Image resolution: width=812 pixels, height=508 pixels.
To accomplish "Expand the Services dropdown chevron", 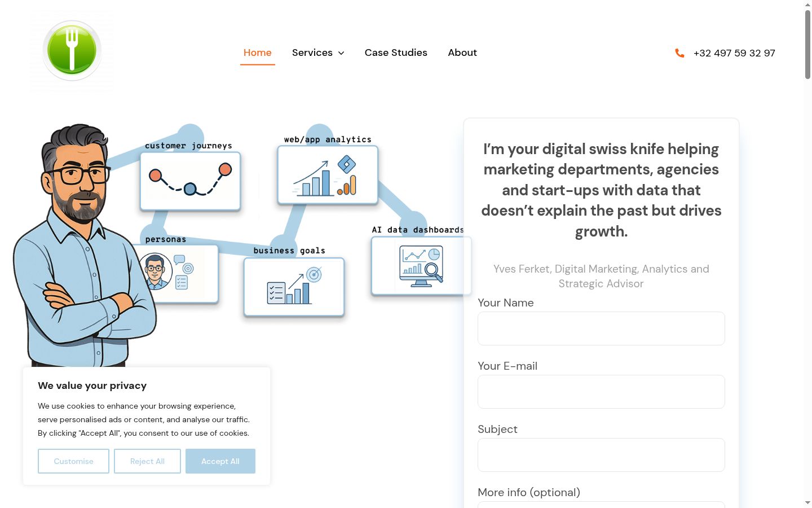I will coord(341,53).
